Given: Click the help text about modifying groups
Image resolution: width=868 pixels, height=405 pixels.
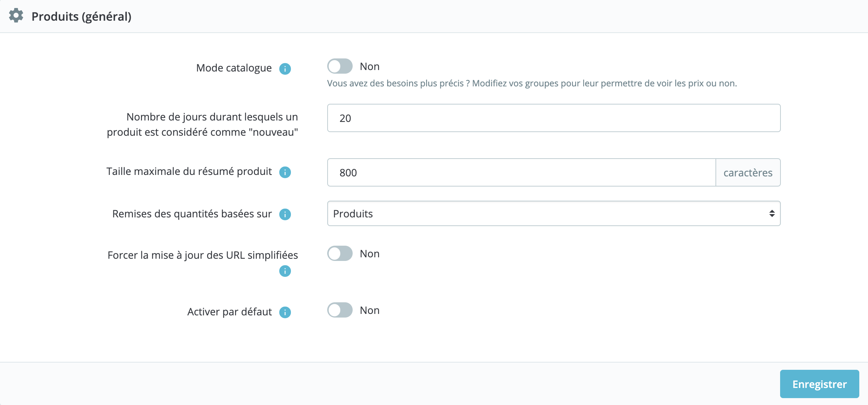Looking at the screenshot, I should point(532,83).
